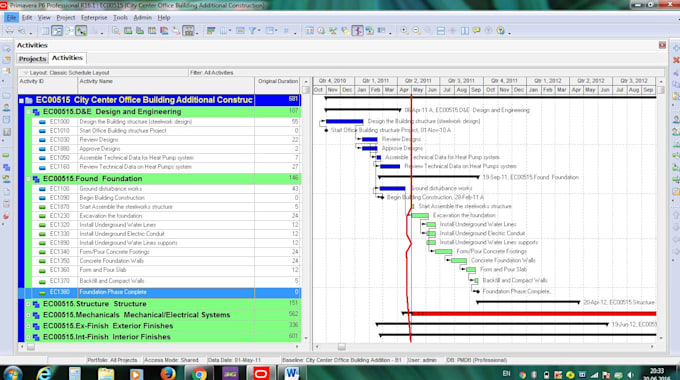Open Print Preview from the toolbar
This screenshot has height=380, width=680.
click(22, 31)
